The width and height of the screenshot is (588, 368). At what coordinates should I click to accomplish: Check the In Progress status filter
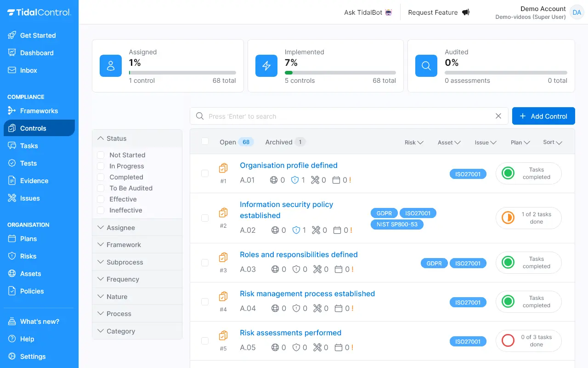[101, 166]
